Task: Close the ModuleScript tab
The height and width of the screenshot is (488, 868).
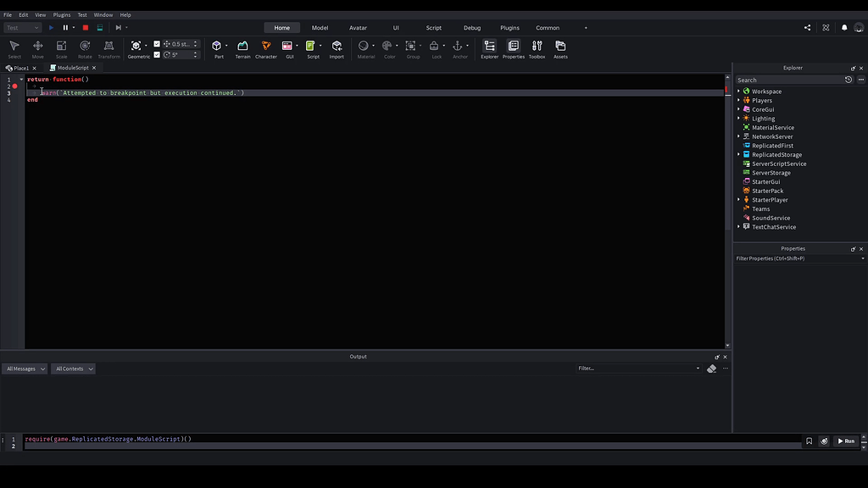Action: tap(94, 68)
